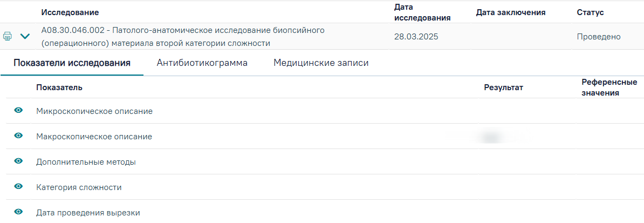644x223 pixels.
Task: Click the Исследование column header
Action: tap(70, 12)
